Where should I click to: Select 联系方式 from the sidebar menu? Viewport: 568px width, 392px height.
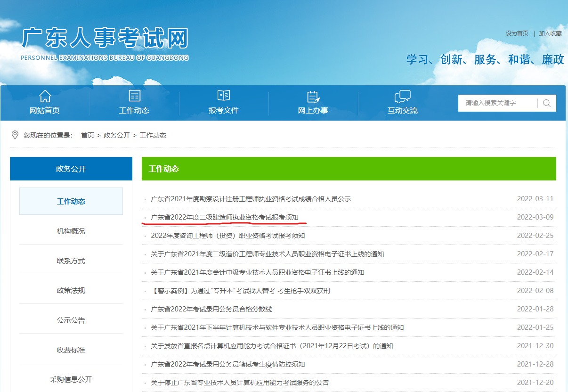[x=71, y=261]
